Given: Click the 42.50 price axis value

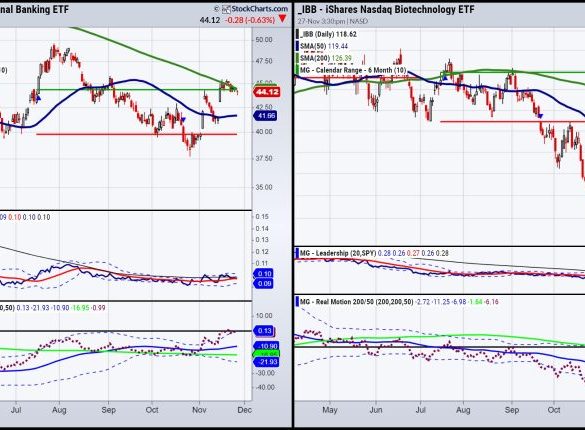Looking at the screenshot, I should pyautogui.click(x=264, y=107).
